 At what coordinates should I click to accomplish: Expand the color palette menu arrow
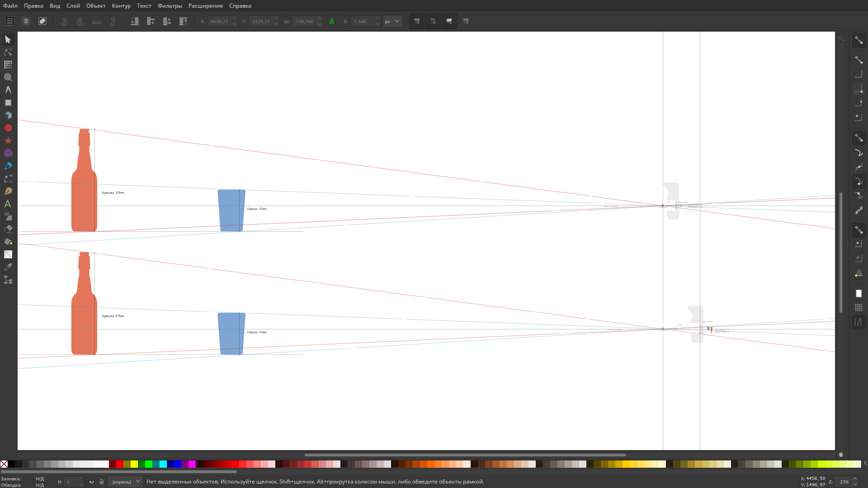[865, 464]
